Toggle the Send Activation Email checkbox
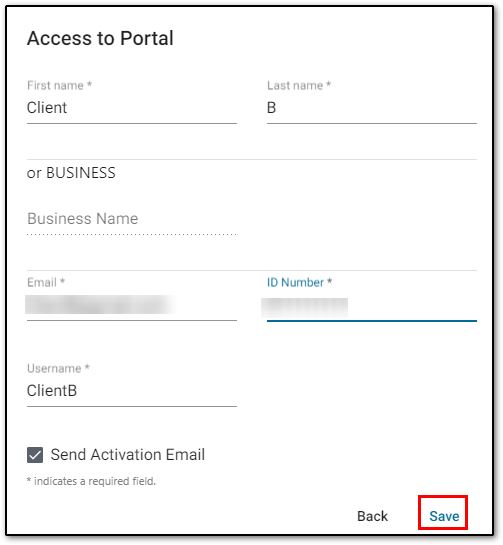This screenshot has height=545, width=503. 35,455
